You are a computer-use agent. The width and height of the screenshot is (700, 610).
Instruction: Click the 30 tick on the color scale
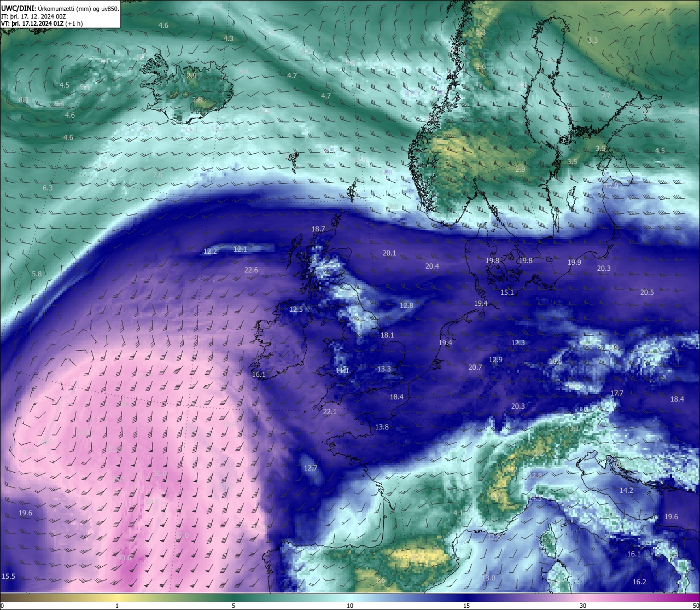(x=583, y=606)
